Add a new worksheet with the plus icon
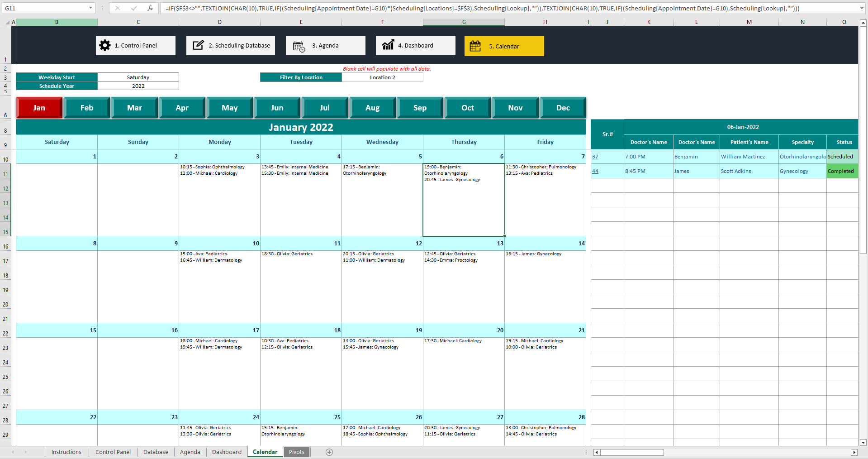868x459 pixels. tap(329, 452)
